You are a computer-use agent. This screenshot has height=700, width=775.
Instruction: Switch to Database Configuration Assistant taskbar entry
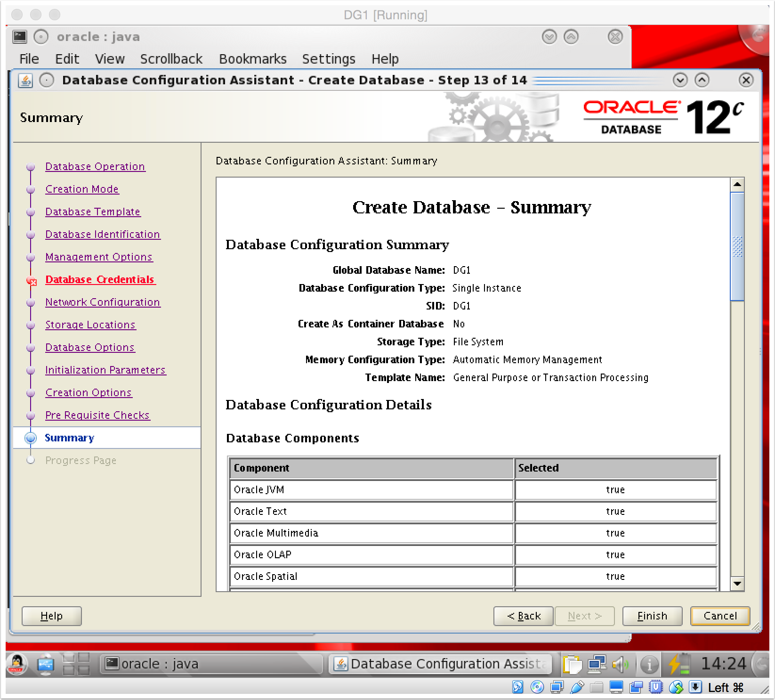pyautogui.click(x=440, y=664)
